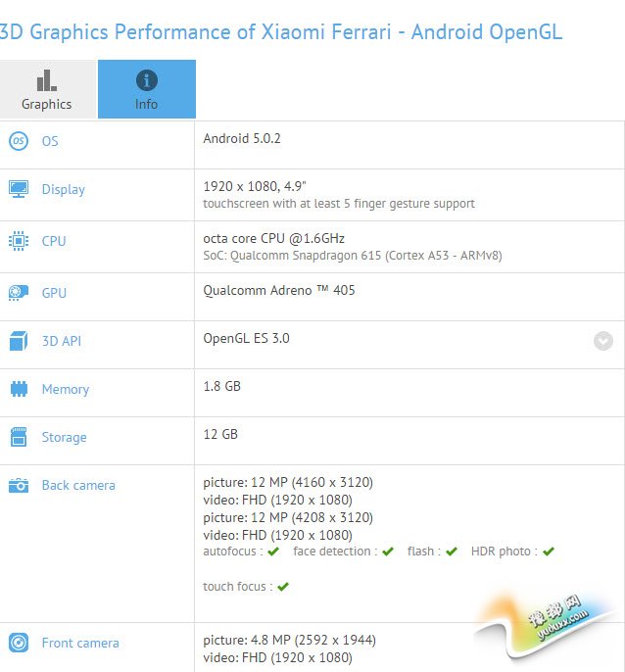The height and width of the screenshot is (672, 625).
Task: Click the autofocus green checkmark
Action: tap(273, 552)
